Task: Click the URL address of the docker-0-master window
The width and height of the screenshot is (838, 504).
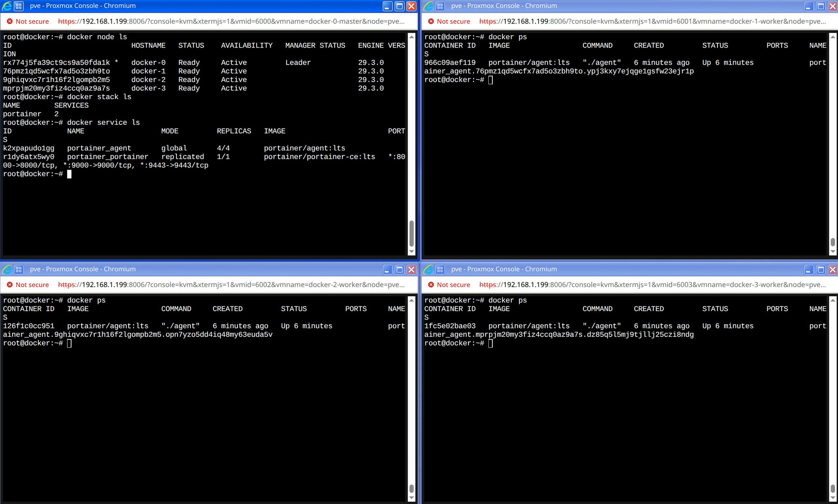Action: (x=231, y=21)
